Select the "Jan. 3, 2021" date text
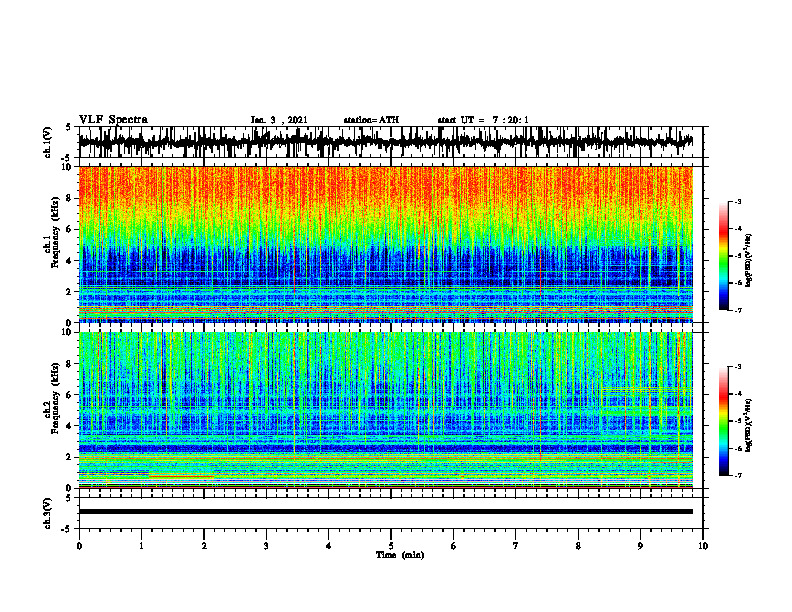The image size is (792, 612). pos(279,120)
